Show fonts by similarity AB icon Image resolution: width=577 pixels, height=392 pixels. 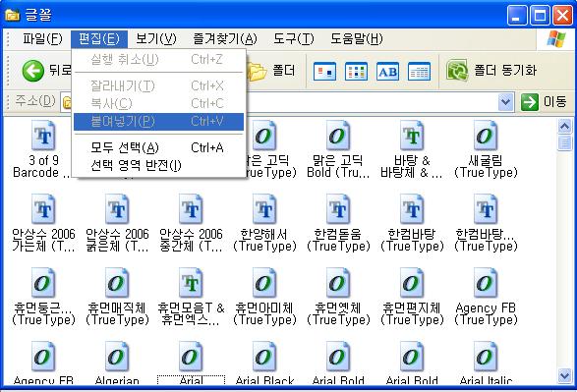(x=388, y=71)
